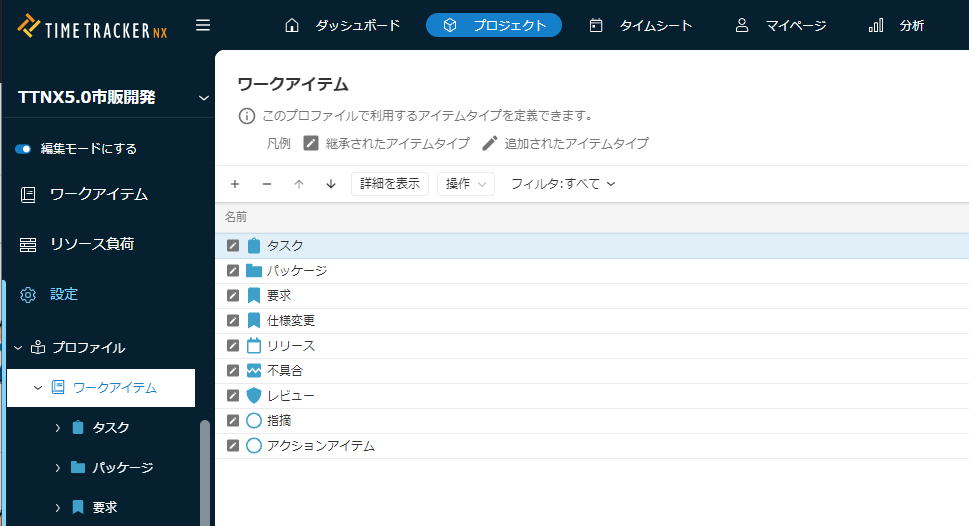Click the TimeTracker NX logo
The height and width of the screenshot is (526, 969).
[x=92, y=27]
